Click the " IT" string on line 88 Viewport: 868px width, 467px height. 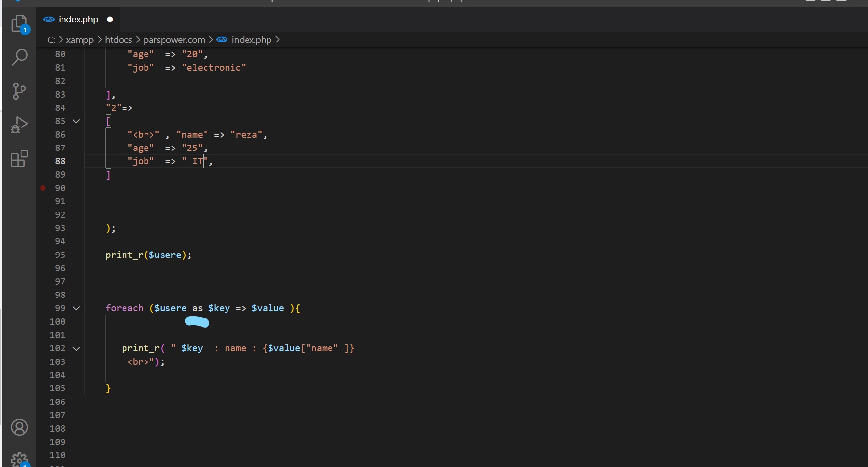pos(195,161)
